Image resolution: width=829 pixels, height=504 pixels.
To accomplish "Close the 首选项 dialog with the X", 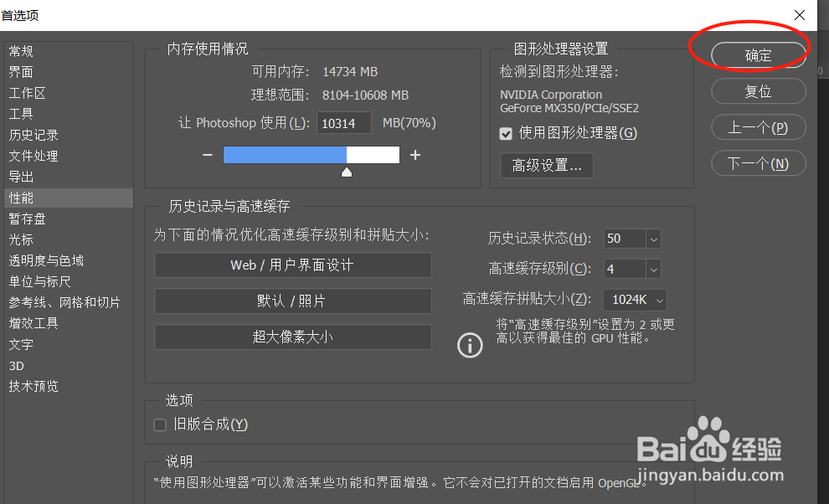I will coord(800,15).
